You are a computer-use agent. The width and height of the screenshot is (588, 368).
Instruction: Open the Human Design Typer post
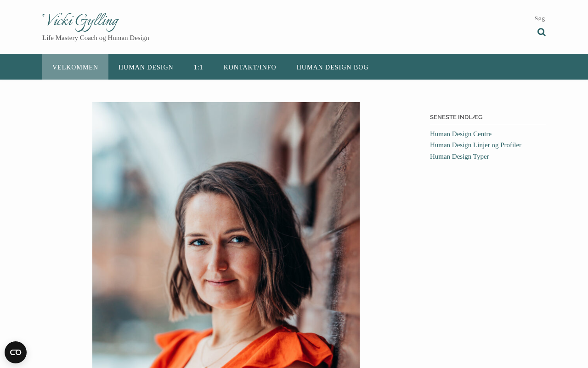click(x=459, y=156)
